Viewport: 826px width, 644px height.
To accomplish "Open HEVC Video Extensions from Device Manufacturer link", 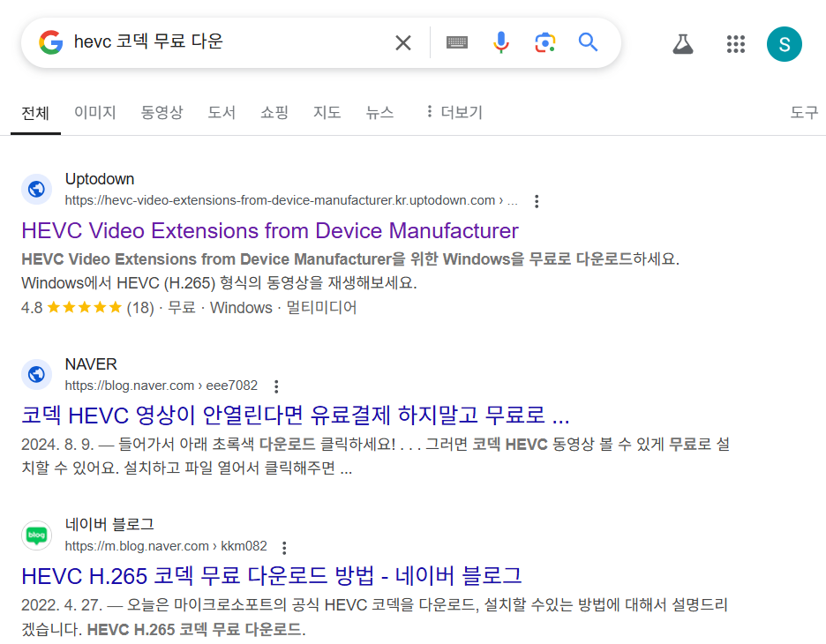I will [270, 230].
